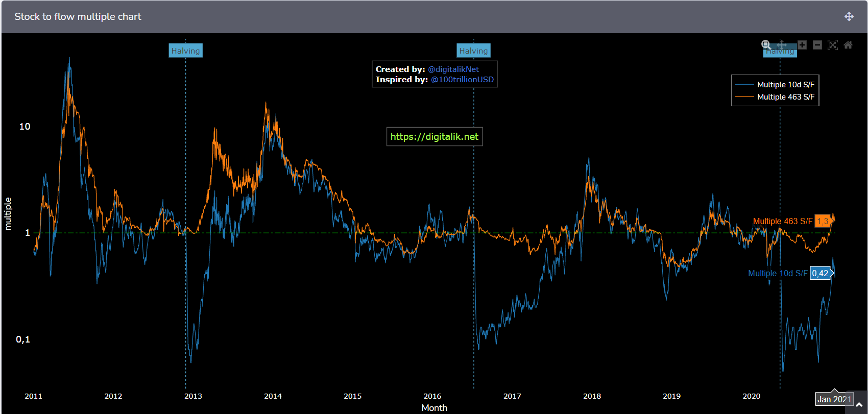The width and height of the screenshot is (868, 414).
Task: Click the 2016 x-axis tick label
Action: (x=432, y=396)
